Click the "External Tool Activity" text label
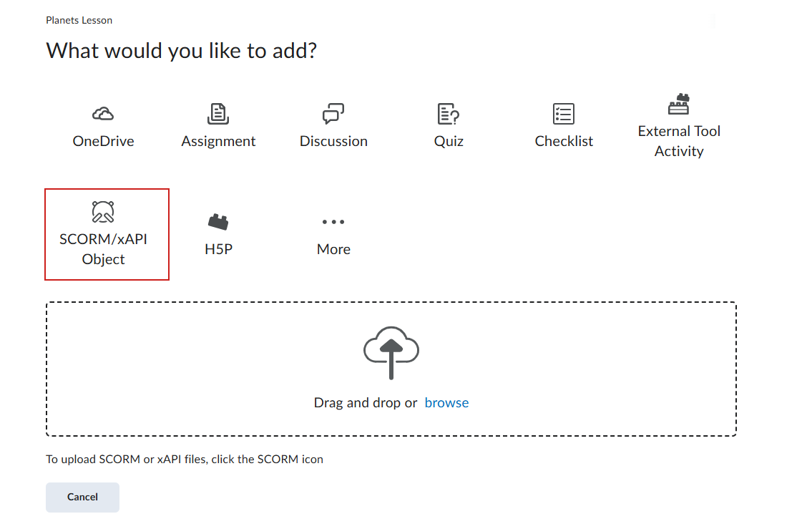This screenshot has height=524, width=812. [679, 141]
